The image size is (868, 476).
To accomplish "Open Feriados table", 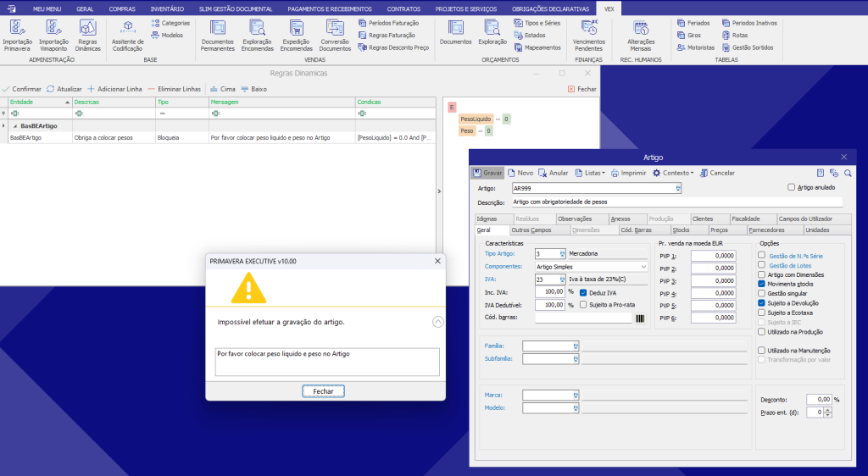I will (x=693, y=23).
